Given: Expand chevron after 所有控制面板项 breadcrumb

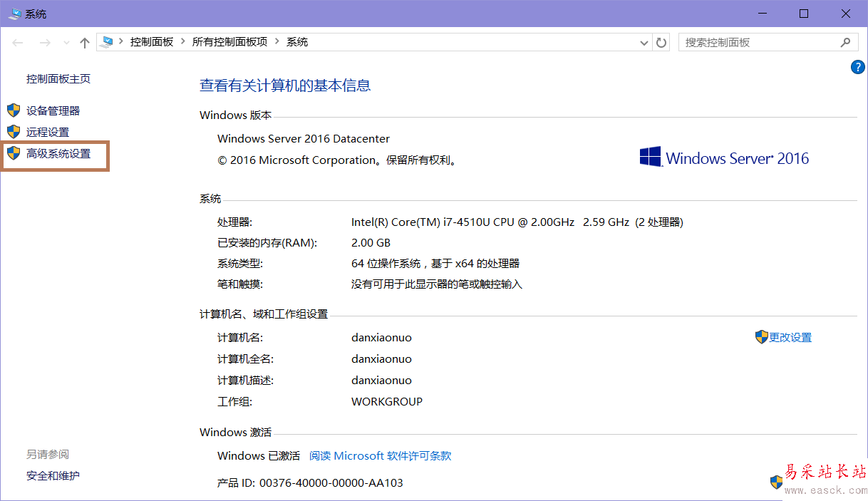Looking at the screenshot, I should pos(277,42).
